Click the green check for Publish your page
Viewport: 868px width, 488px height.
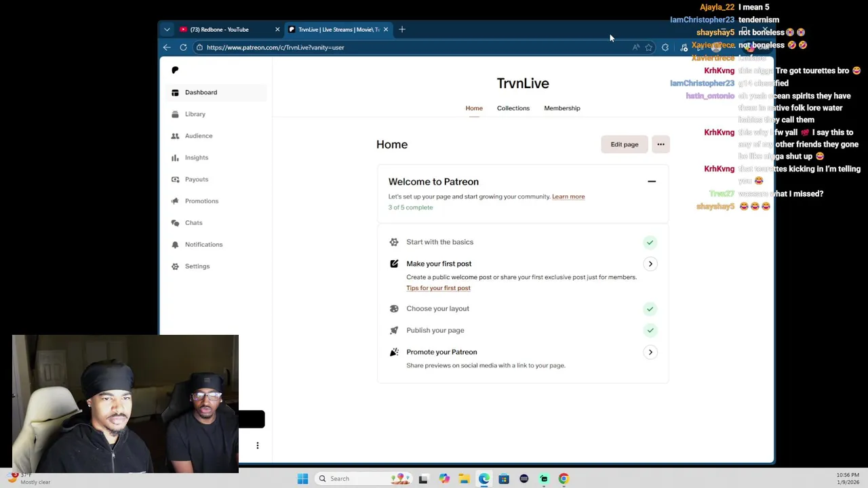point(650,330)
